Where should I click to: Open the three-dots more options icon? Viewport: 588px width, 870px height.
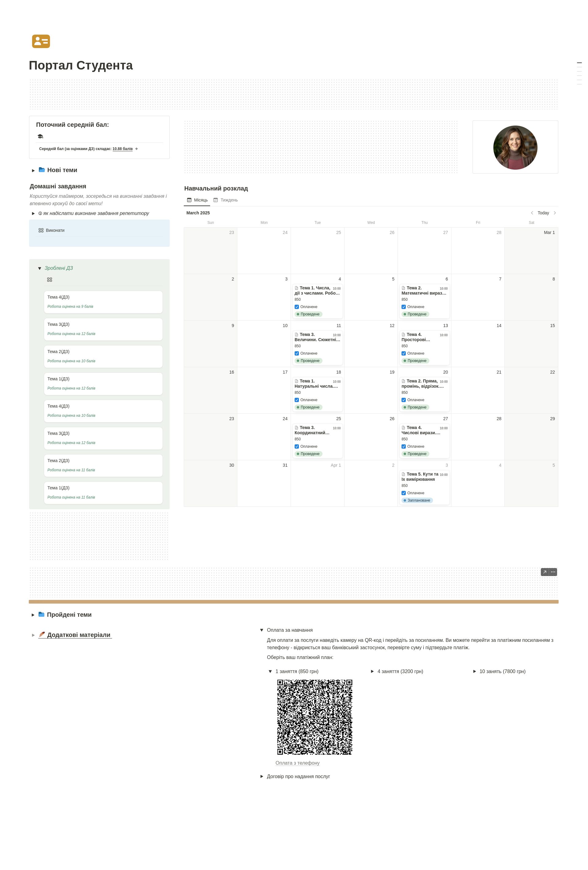click(553, 572)
